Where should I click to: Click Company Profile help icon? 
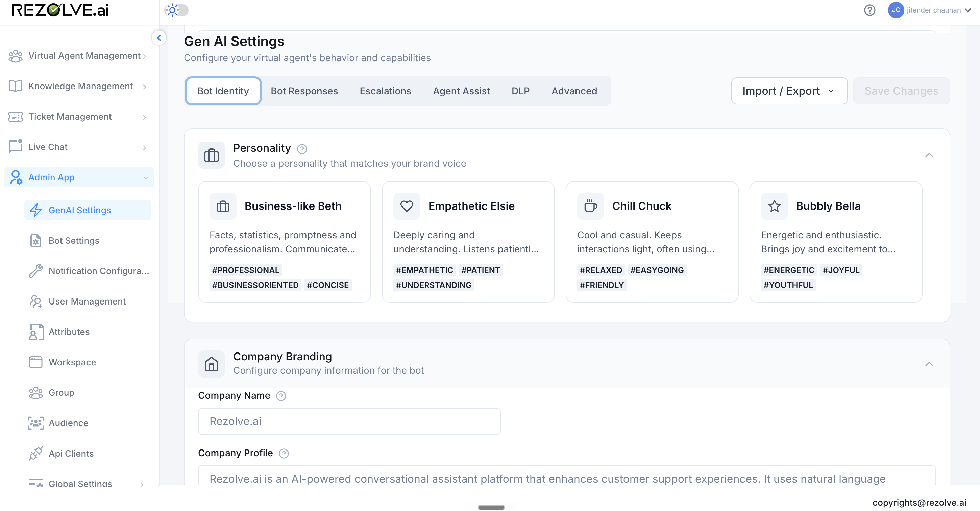[x=284, y=454]
